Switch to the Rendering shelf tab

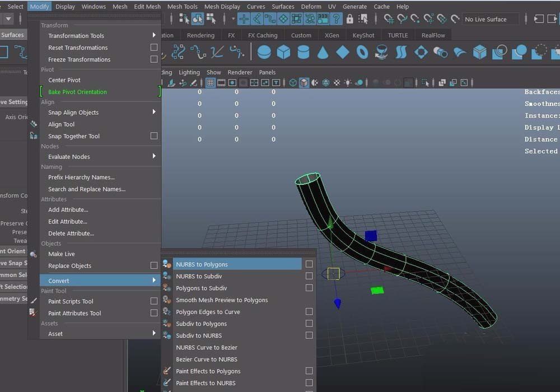200,35
